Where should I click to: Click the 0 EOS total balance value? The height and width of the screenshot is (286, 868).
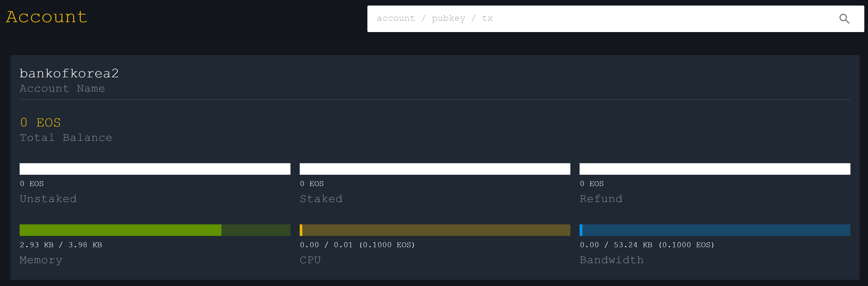point(40,123)
